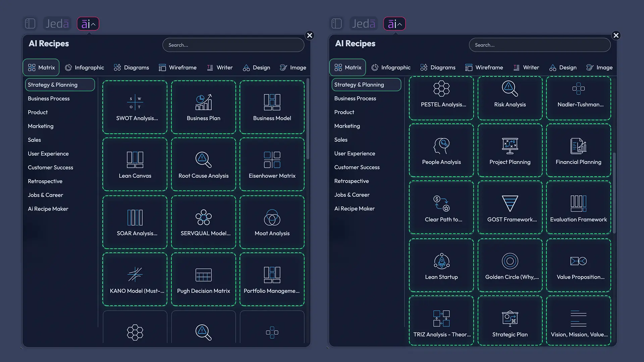The width and height of the screenshot is (644, 362).
Task: Toggle the sidebar panel icon in left window
Action: (x=30, y=23)
